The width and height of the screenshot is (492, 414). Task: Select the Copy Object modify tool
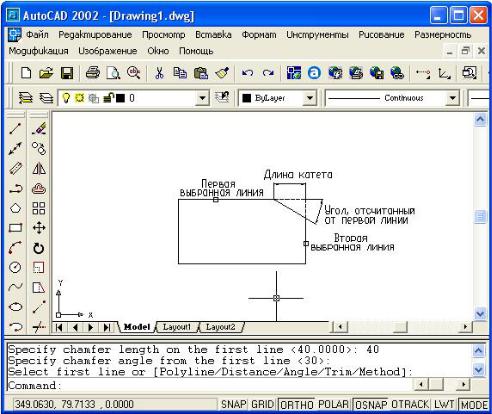[39, 148]
